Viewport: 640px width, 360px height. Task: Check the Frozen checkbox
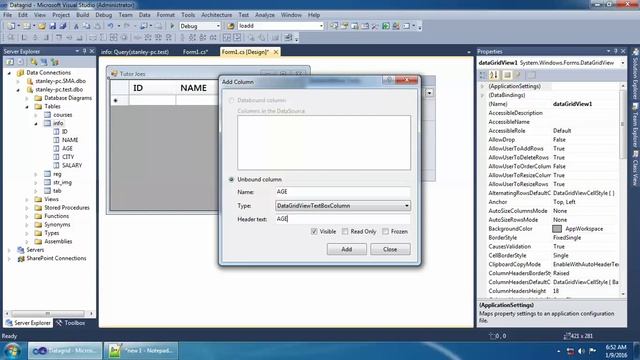tap(385, 231)
